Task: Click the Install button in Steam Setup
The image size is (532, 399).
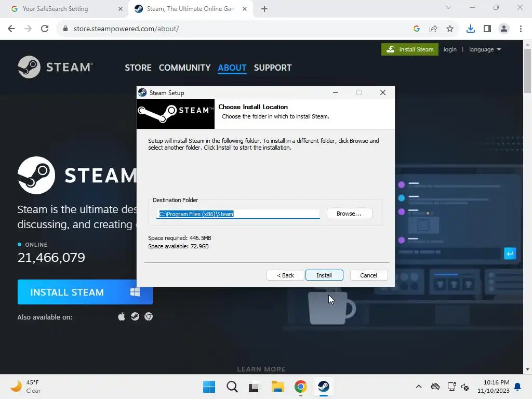Action: pyautogui.click(x=324, y=275)
